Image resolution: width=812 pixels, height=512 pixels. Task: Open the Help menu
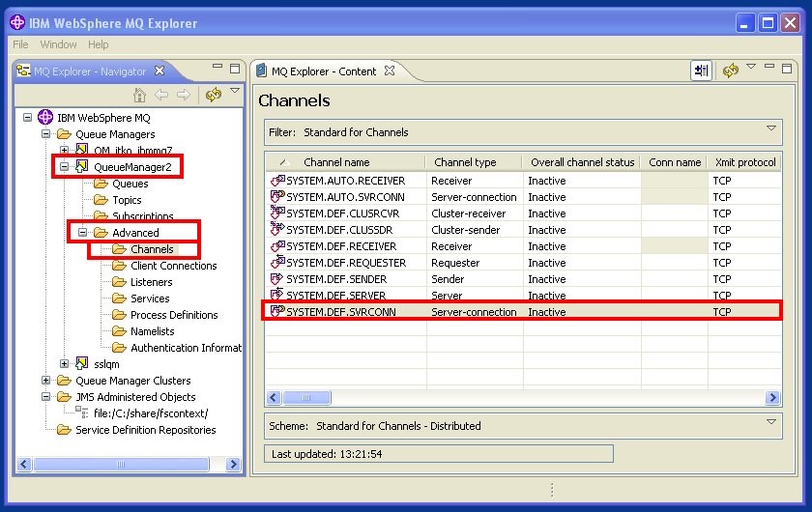point(99,44)
